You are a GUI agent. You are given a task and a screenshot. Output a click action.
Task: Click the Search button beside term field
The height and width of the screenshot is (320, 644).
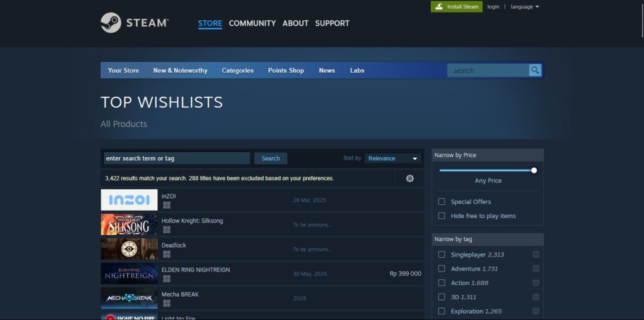(270, 158)
